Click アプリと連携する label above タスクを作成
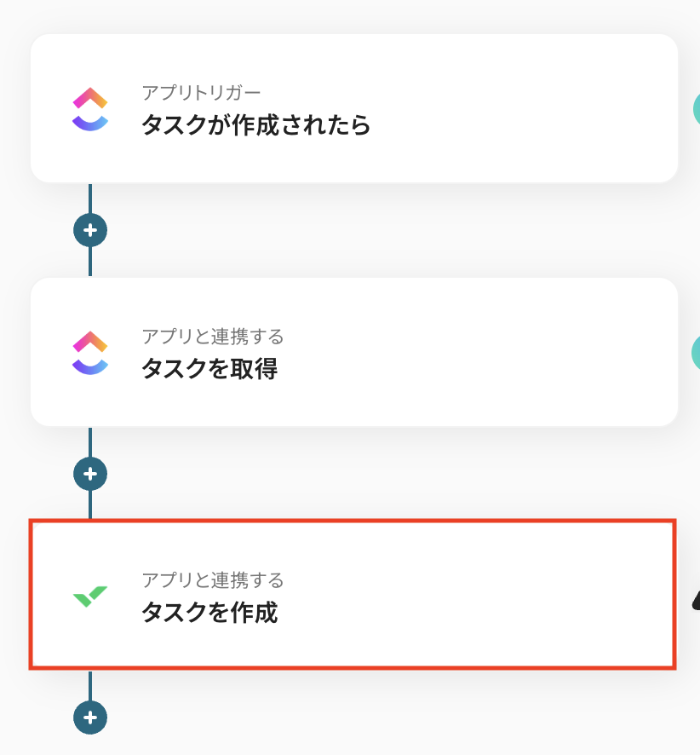The height and width of the screenshot is (755, 700). pyautogui.click(x=212, y=580)
